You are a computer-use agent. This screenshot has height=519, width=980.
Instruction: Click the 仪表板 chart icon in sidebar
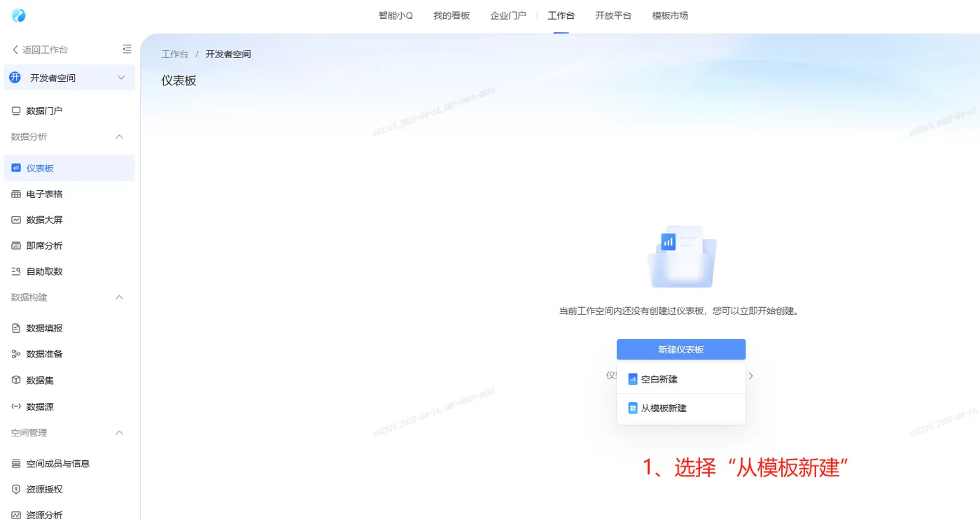(16, 168)
